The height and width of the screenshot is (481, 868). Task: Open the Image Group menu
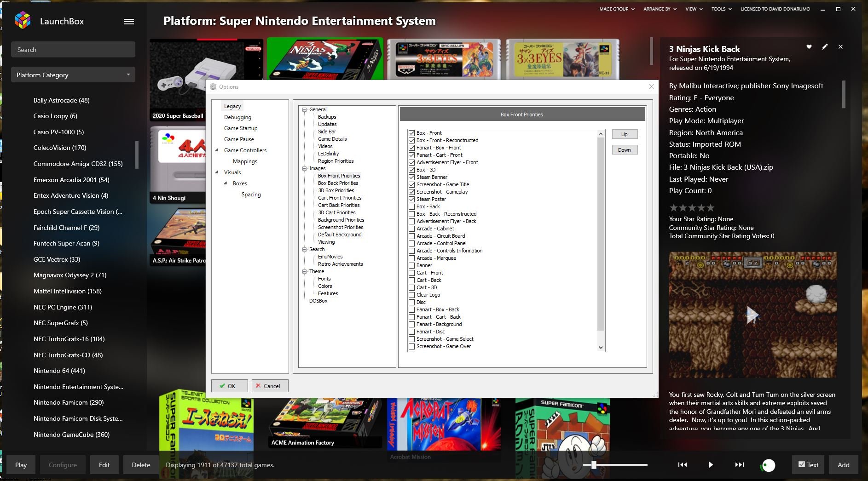coord(616,9)
